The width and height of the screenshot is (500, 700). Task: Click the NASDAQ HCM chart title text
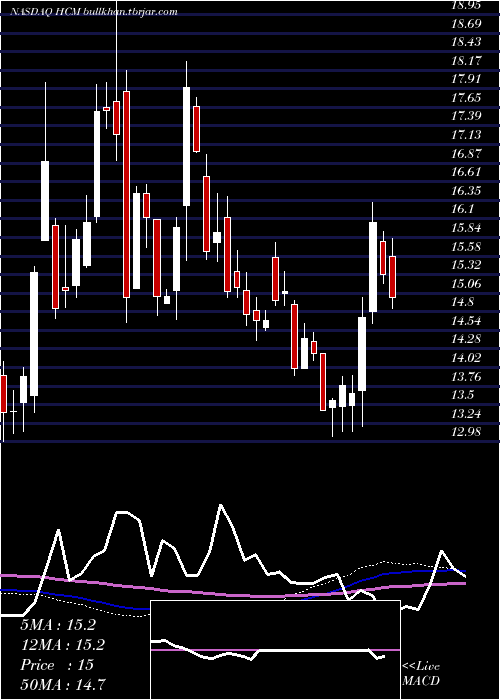click(95, 12)
